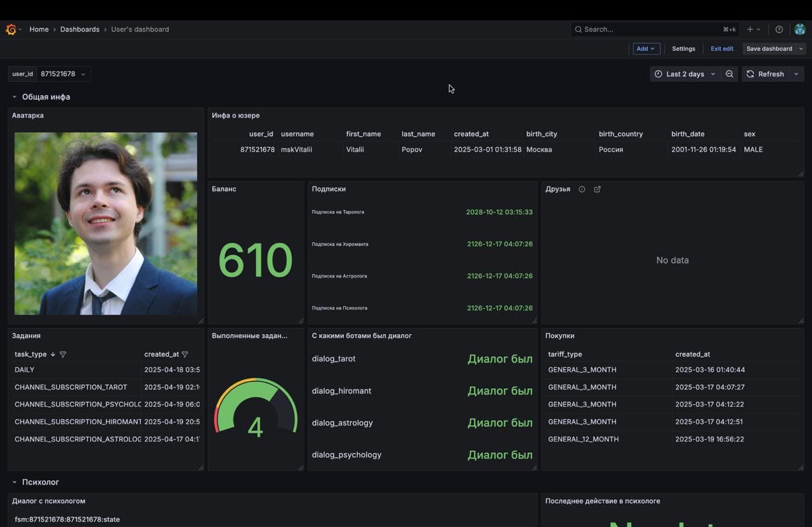Open the Add dropdown
Viewport: 812px width, 527px height.
point(646,49)
